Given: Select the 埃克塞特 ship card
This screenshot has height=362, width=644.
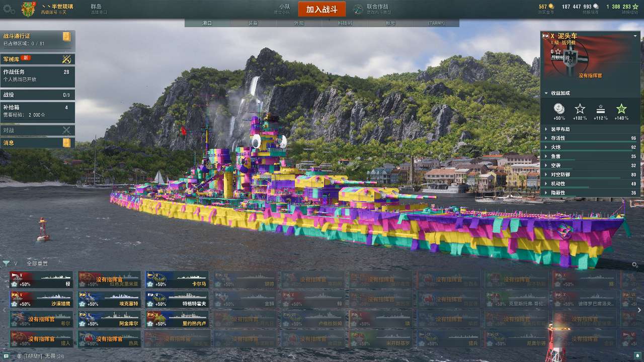Looking at the screenshot, I should pyautogui.click(x=109, y=300).
